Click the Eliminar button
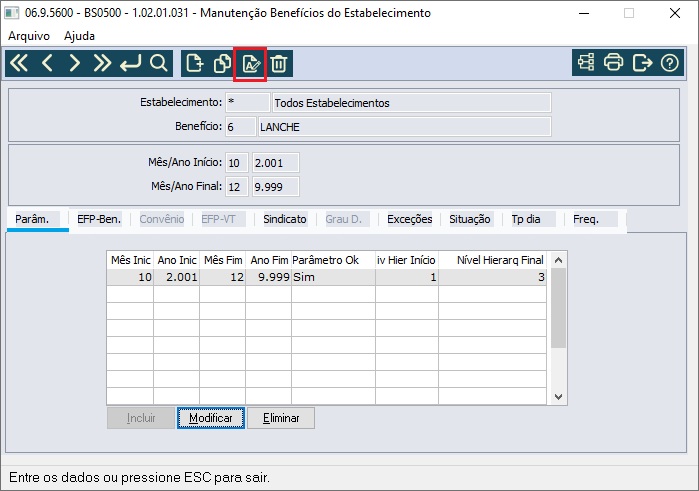Screen dimensions: 699x491 coord(281,418)
